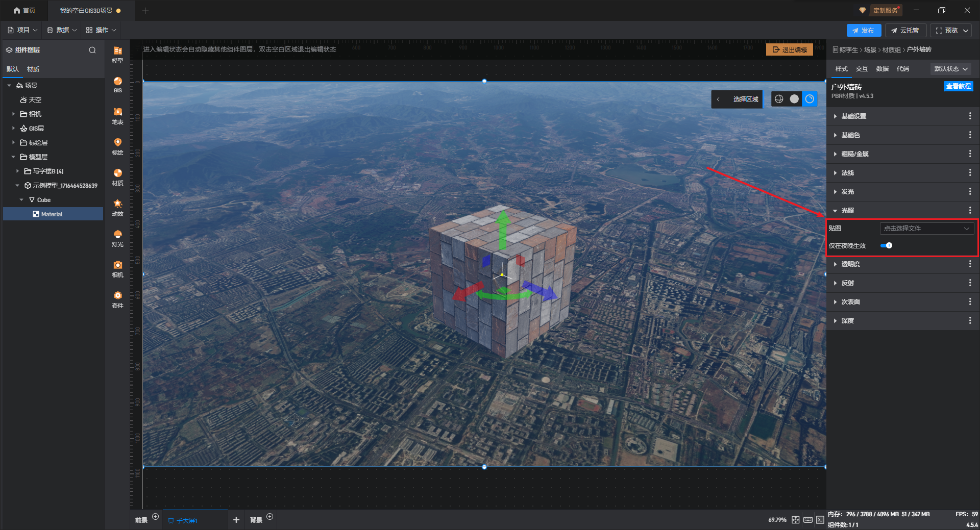
Task: Click the 69.79% zoom level value
Action: point(777,520)
